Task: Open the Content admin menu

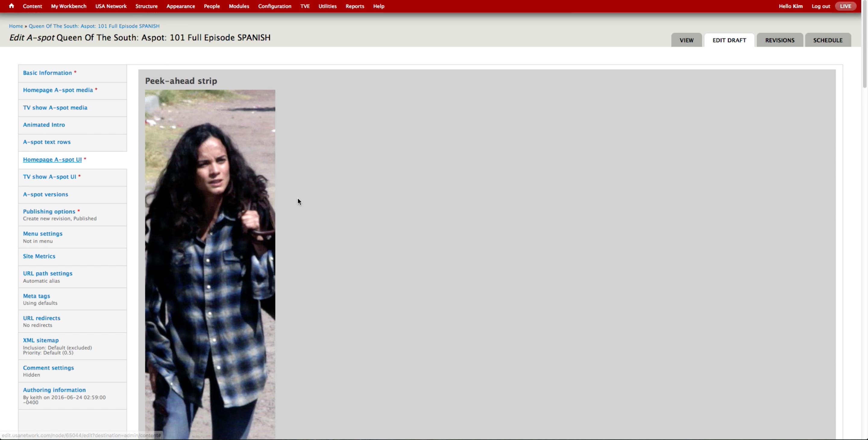Action: point(32,6)
